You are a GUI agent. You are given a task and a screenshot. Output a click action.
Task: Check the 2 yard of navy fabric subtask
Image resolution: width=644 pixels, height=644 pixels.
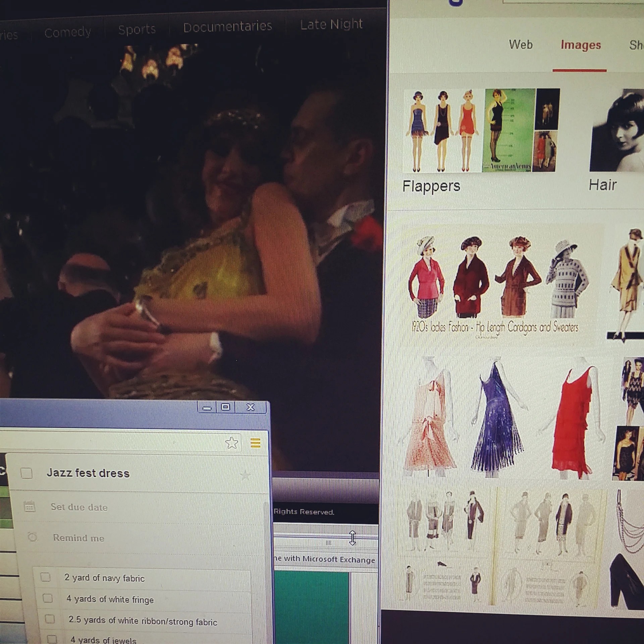tap(46, 577)
